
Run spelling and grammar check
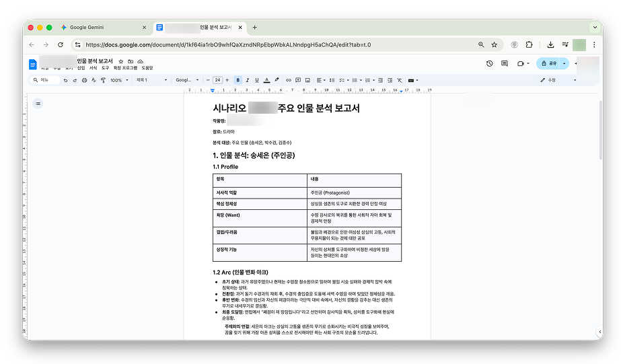[94, 80]
